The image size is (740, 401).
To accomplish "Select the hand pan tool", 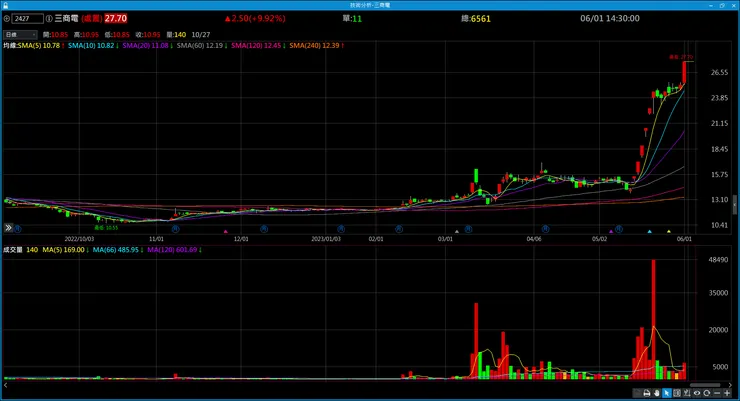I will (656, 393).
